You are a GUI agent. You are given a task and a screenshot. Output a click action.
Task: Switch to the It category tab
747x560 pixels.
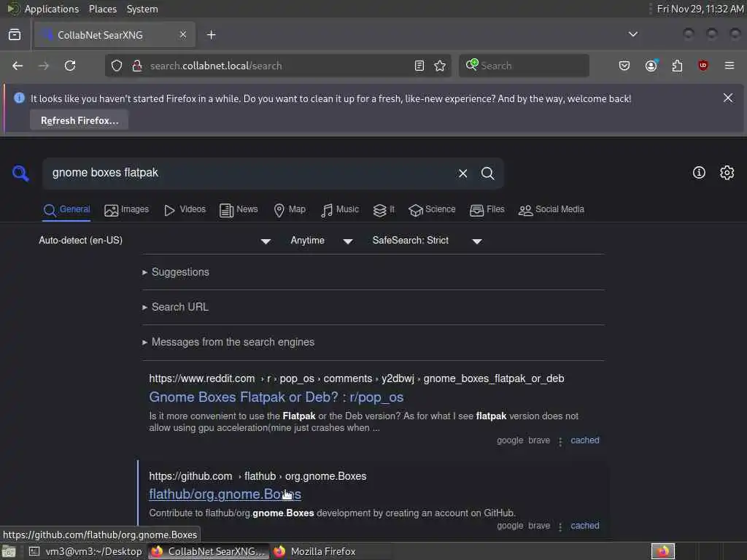(384, 209)
